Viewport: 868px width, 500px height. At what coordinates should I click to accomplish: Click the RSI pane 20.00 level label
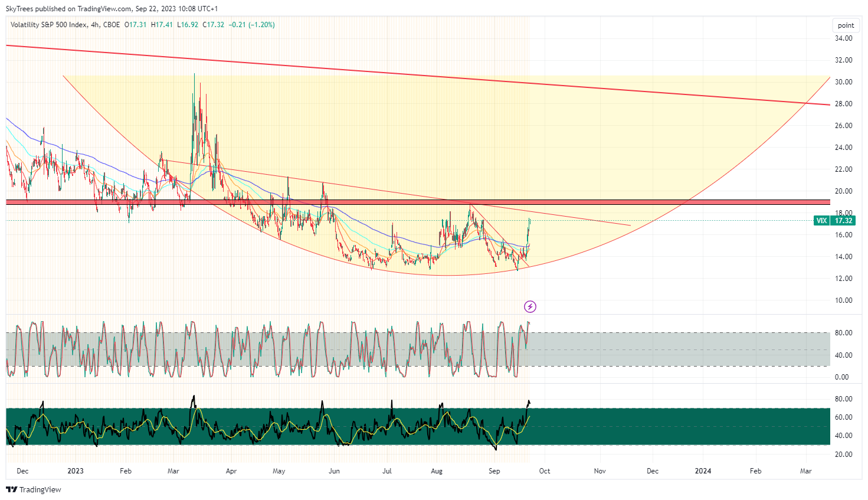(844, 455)
